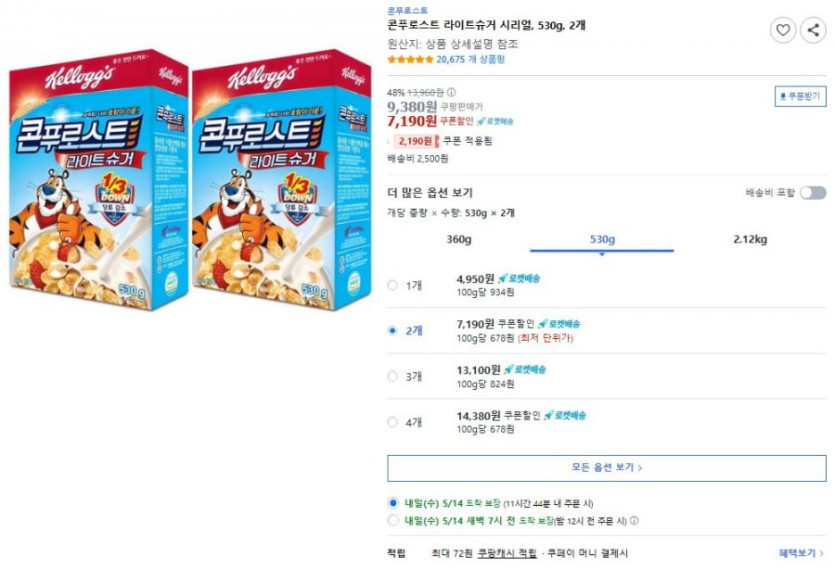Click the share icon
The image size is (835, 571).
(813, 30)
